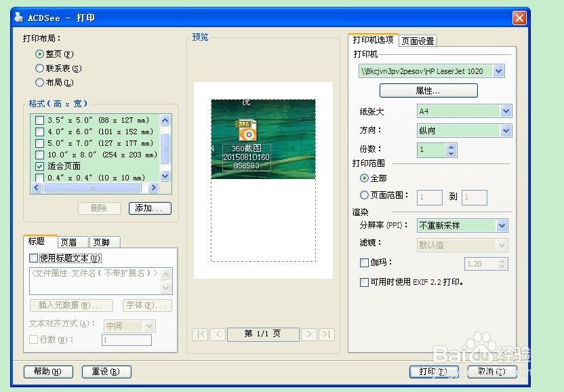
Task: Click the page range start field
Action: pos(430,197)
